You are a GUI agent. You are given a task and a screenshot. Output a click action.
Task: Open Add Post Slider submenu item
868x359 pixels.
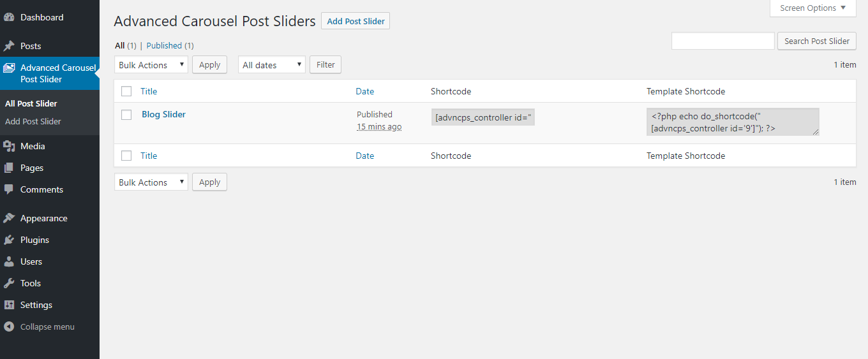33,121
